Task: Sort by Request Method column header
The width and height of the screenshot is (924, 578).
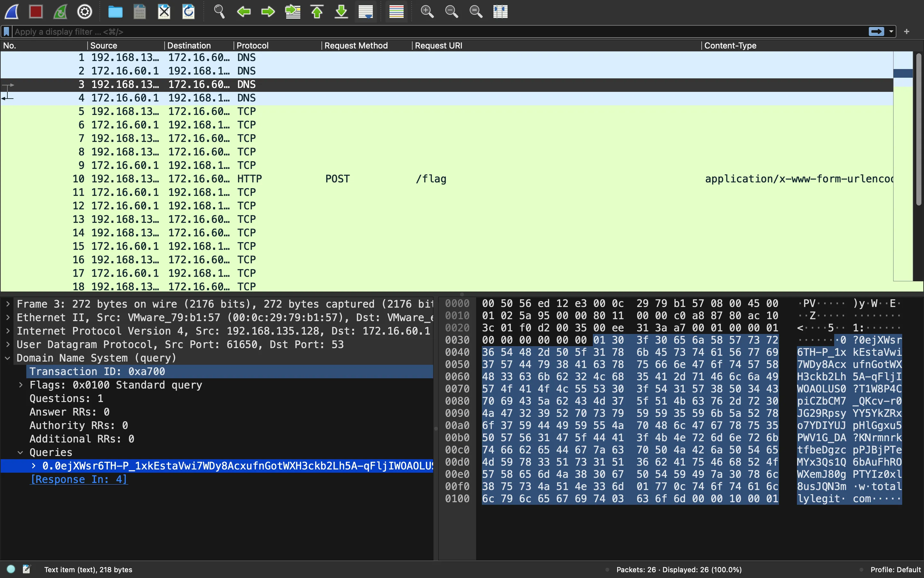Action: [367, 46]
